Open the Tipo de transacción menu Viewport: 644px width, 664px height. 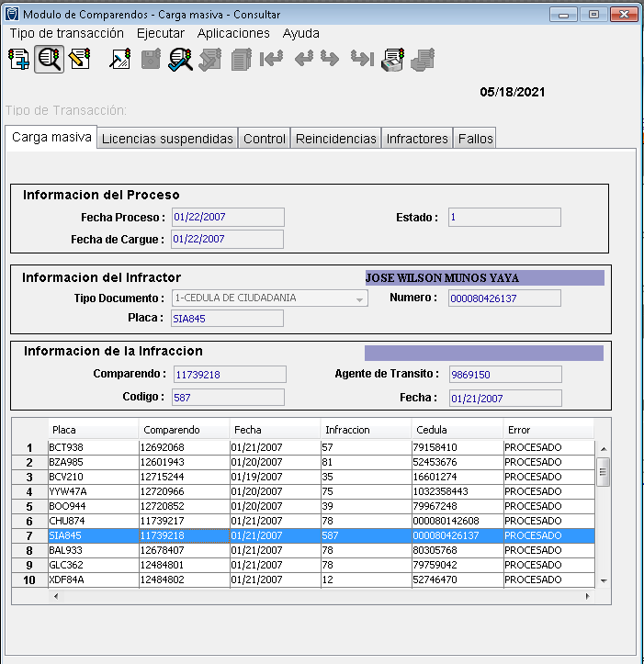pos(66,33)
